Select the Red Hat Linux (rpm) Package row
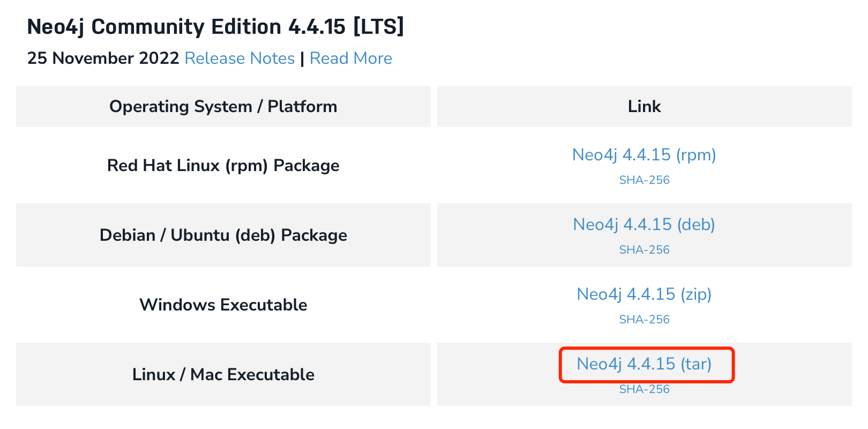868x429 pixels. (x=223, y=166)
